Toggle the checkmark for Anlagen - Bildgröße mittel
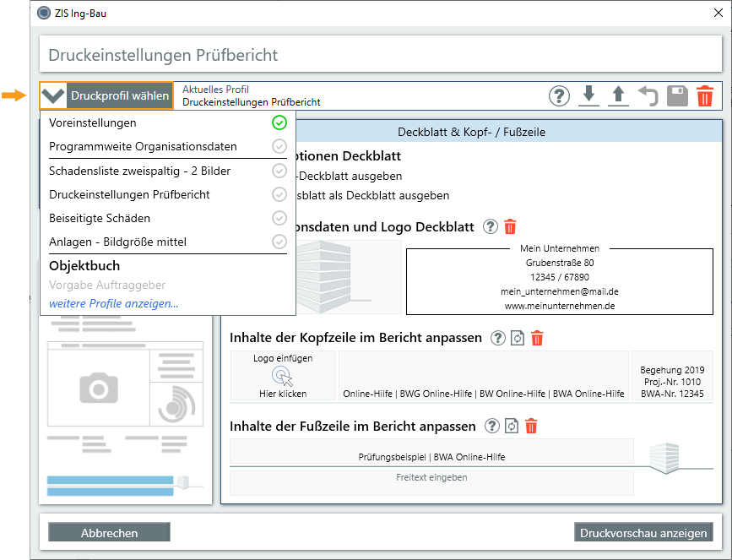 279,242
